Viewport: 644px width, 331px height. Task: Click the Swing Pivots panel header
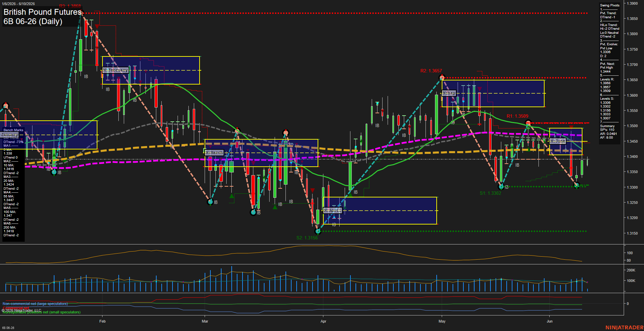610,5
